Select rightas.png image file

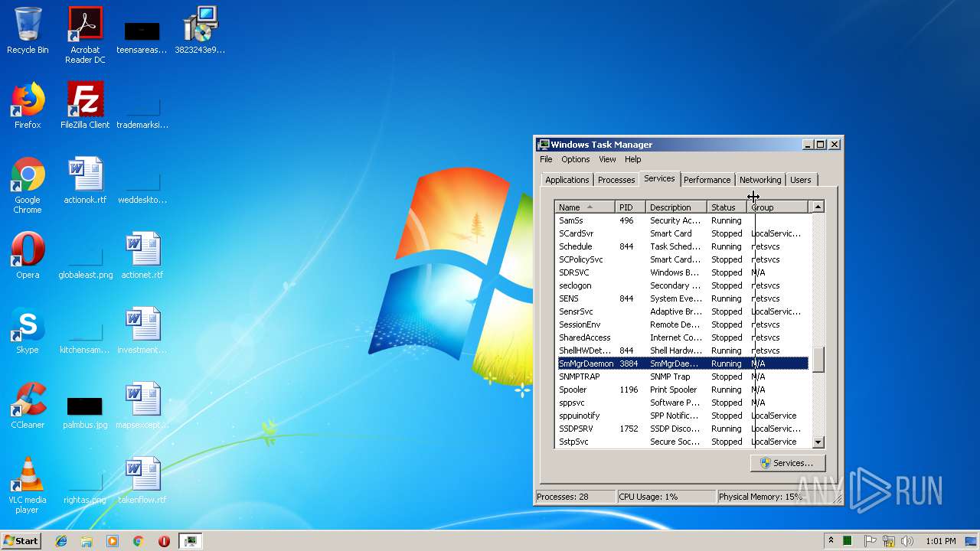click(x=85, y=487)
